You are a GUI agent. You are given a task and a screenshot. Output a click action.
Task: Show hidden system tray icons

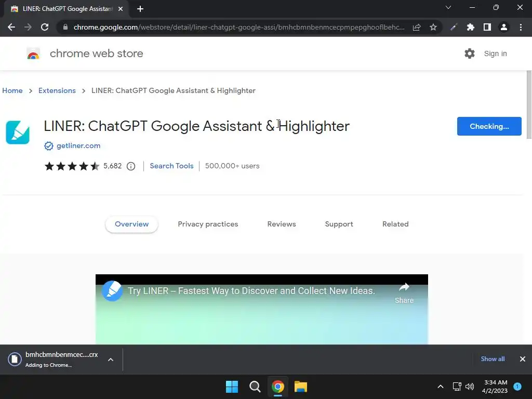[441, 387]
